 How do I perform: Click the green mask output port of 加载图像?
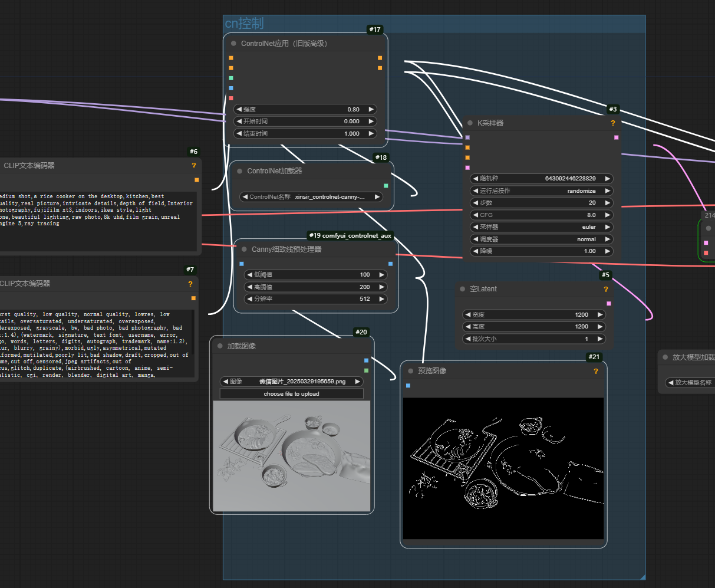point(367,370)
